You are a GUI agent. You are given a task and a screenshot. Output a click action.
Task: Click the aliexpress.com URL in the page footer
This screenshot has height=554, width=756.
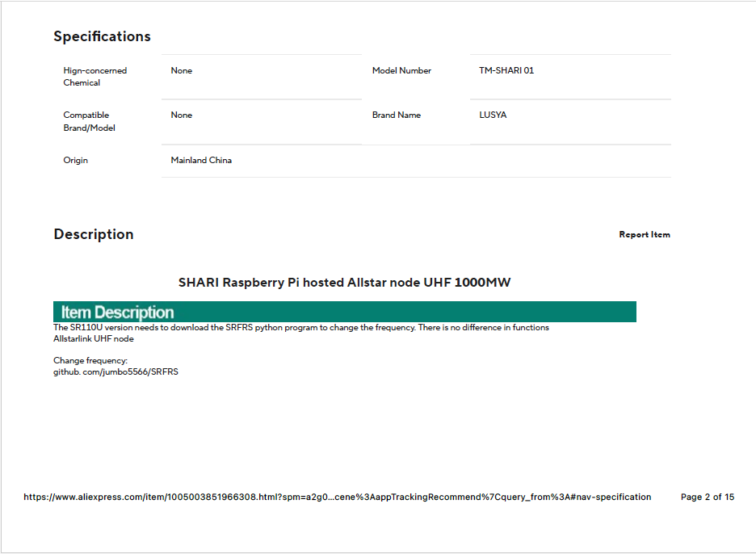337,497
